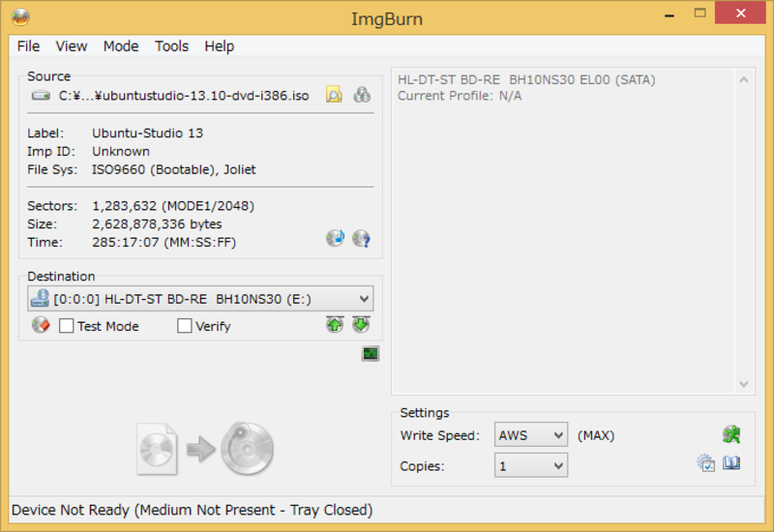Click the File Sys value ISO9660 (Bootable), Joliet
The width and height of the screenshot is (774, 532).
[x=174, y=170]
